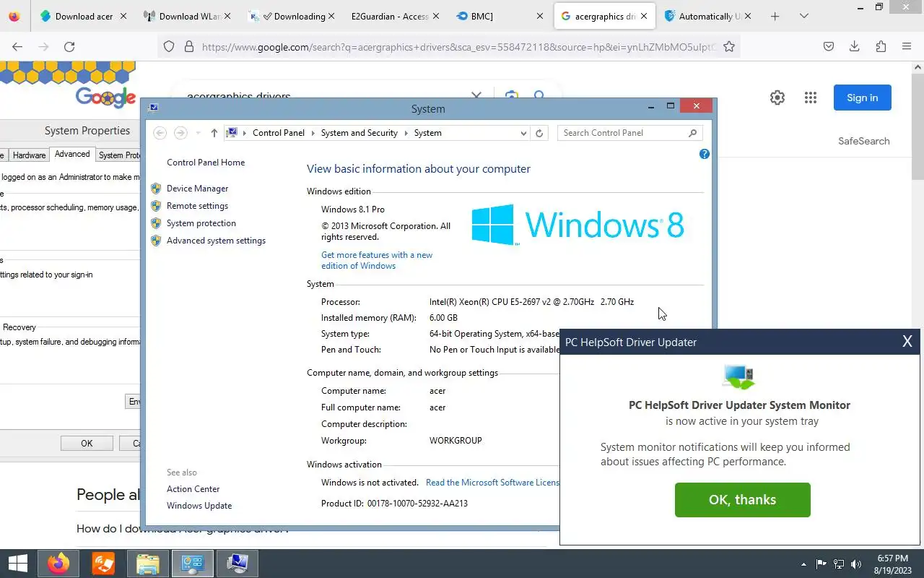Image resolution: width=924 pixels, height=578 pixels.
Task: Open Firefox Downloads panel
Action: tap(855, 46)
